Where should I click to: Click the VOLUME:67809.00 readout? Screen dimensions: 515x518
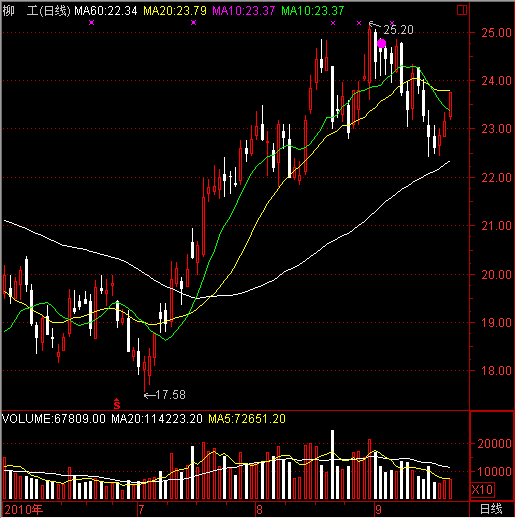pyautogui.click(x=54, y=419)
